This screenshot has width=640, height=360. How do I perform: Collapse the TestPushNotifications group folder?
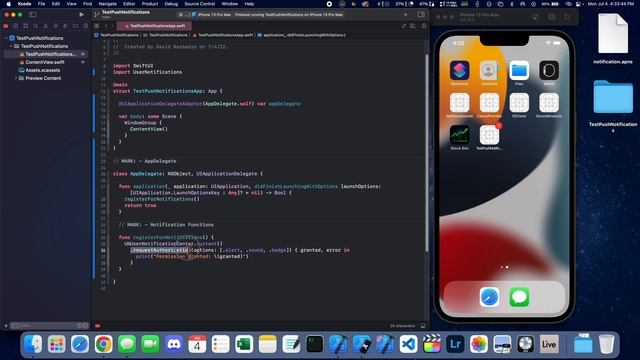point(11,46)
